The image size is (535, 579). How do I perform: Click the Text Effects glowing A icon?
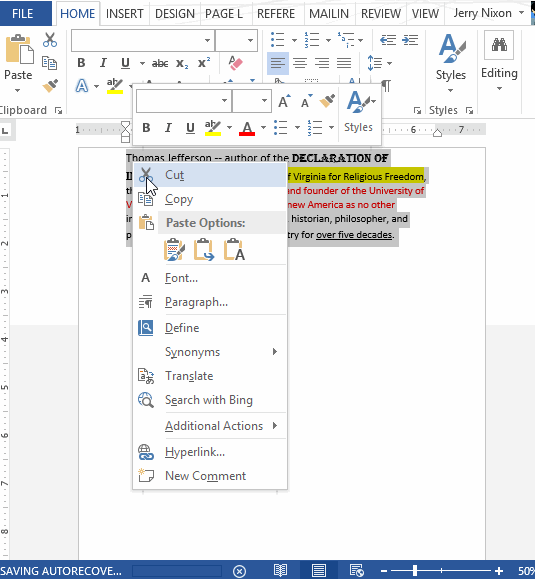[82, 86]
